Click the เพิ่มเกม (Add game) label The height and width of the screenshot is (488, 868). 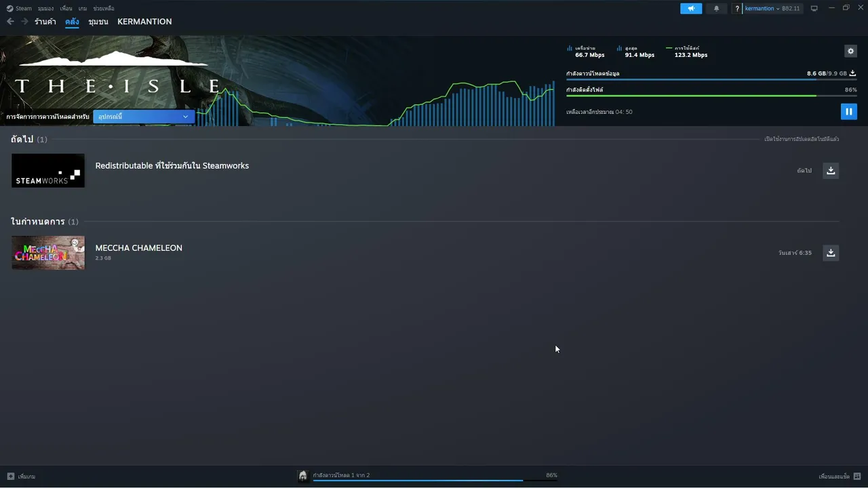coord(26,476)
